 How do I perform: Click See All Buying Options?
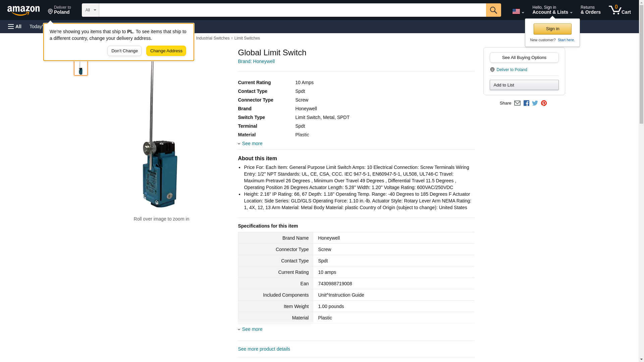(x=524, y=57)
